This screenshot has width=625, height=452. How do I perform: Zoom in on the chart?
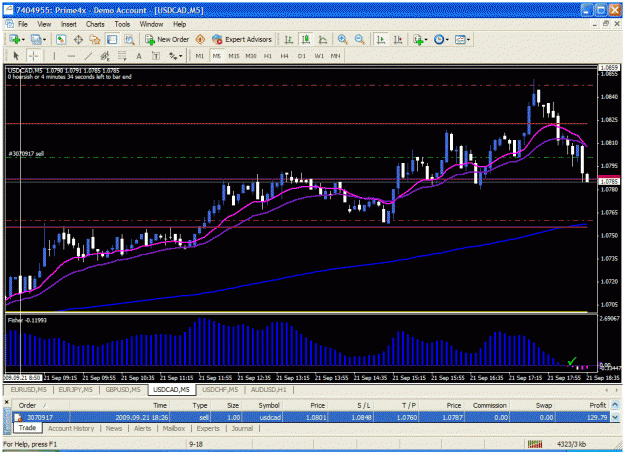point(342,39)
